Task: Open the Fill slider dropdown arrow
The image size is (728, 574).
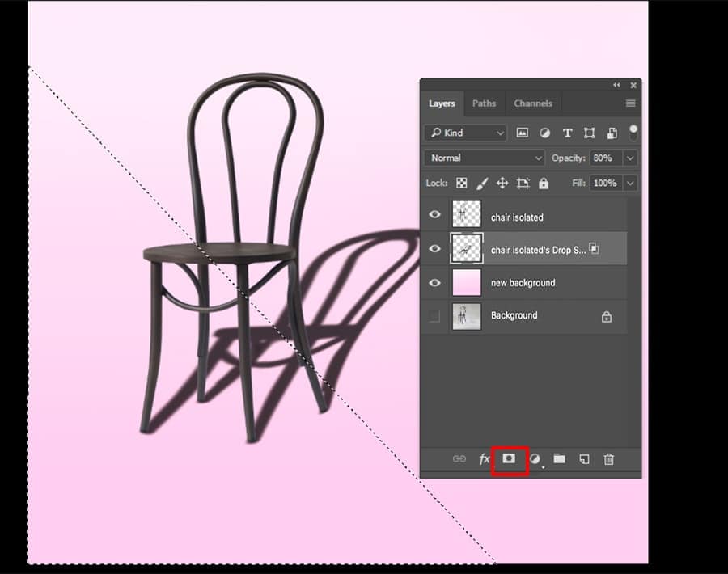Action: pyautogui.click(x=630, y=183)
